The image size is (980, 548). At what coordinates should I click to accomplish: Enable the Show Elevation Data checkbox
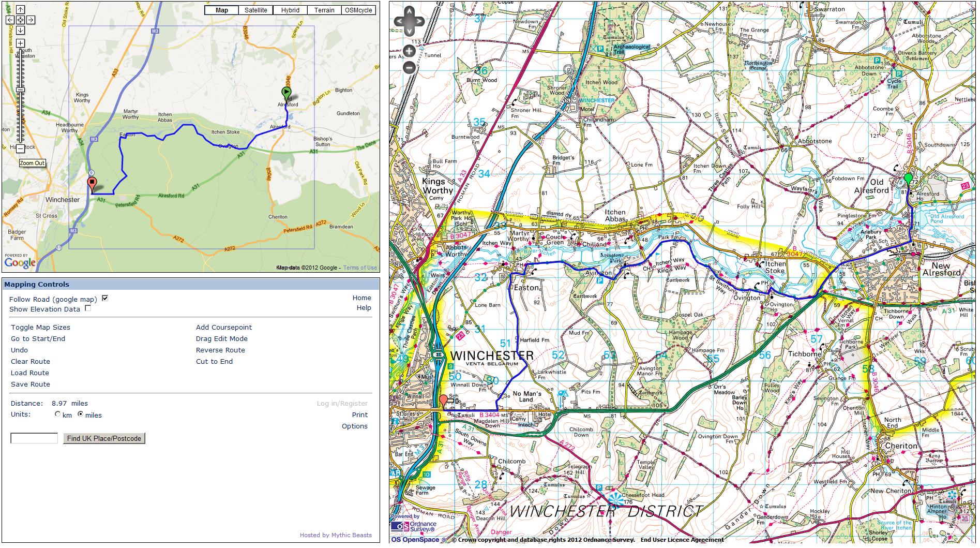click(x=88, y=308)
